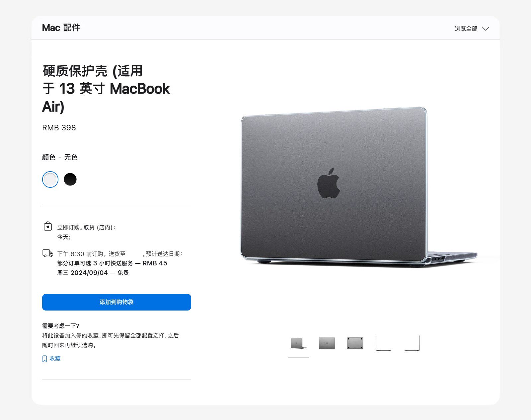Click the 添加到购物袋 button
Viewport: 531px width, 420px height.
[x=116, y=302]
